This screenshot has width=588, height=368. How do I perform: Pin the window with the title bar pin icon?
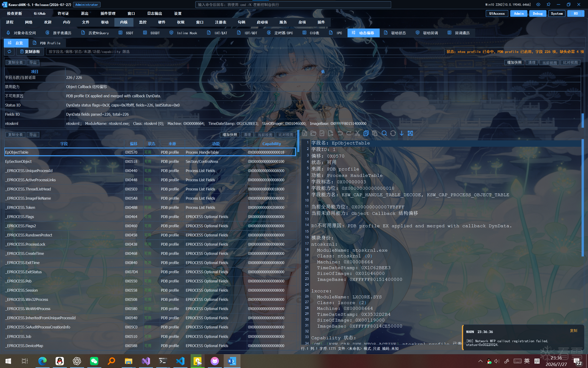coord(548,5)
